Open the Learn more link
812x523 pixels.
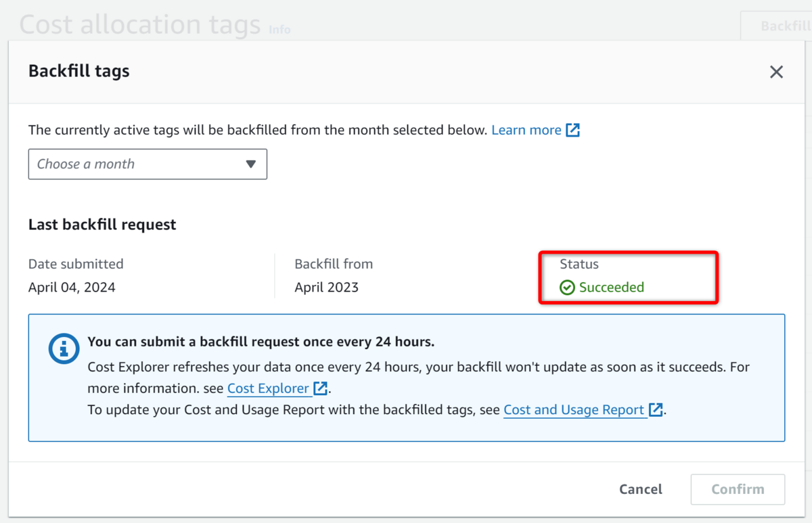526,130
